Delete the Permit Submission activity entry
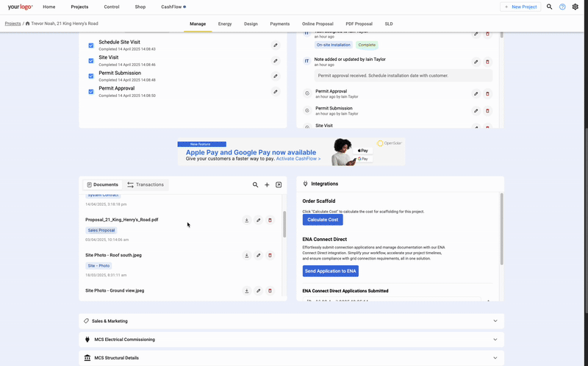588x366 pixels. 487,111
